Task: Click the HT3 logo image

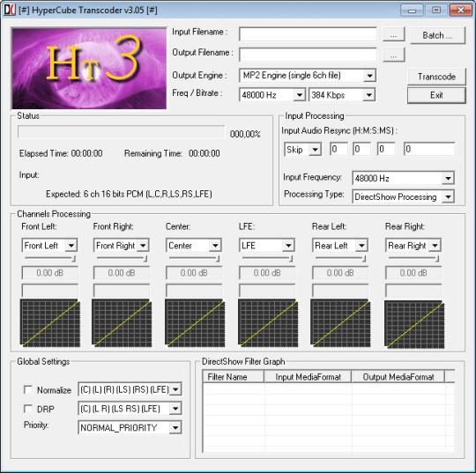Action: click(89, 69)
